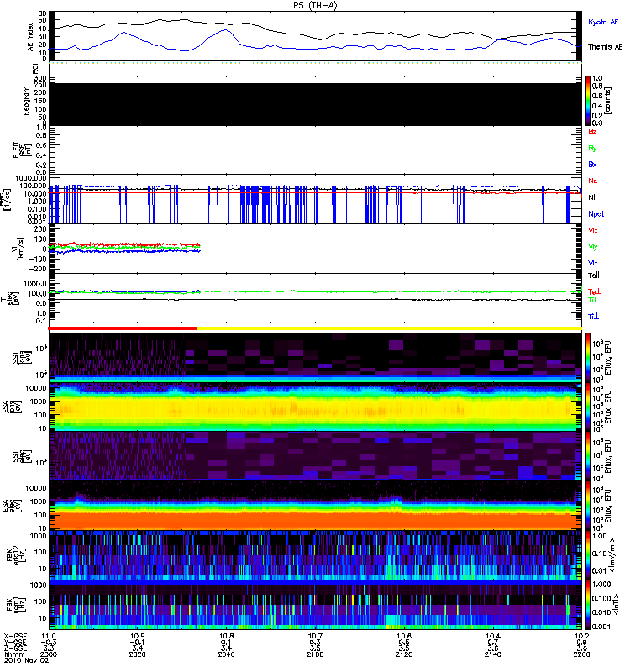630x672 pixels.
Task: Click the red segment of region bar
Action: pyautogui.click(x=122, y=328)
